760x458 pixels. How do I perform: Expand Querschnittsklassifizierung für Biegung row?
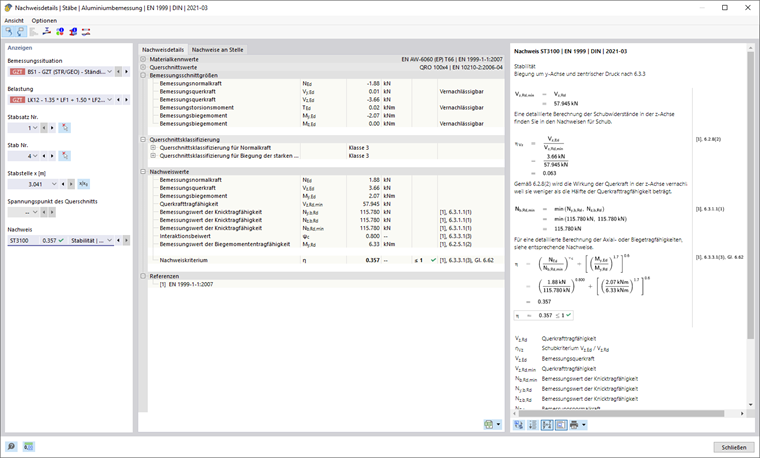coord(153,156)
